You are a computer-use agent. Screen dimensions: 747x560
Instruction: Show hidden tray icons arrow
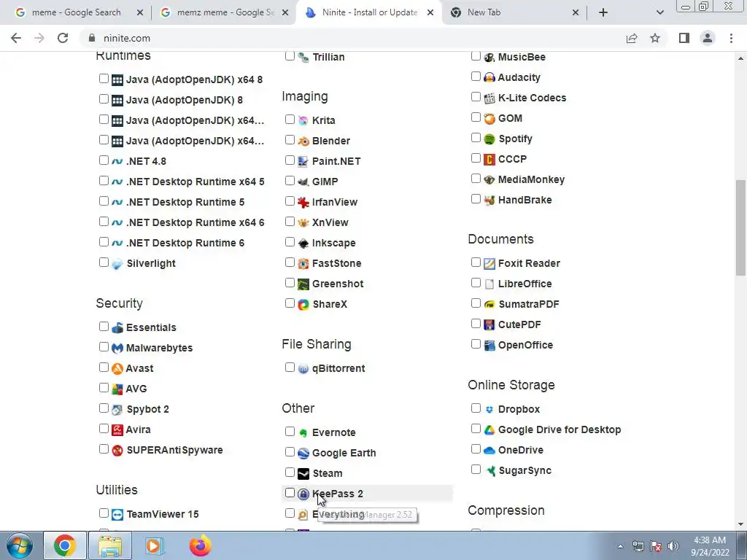point(620,546)
